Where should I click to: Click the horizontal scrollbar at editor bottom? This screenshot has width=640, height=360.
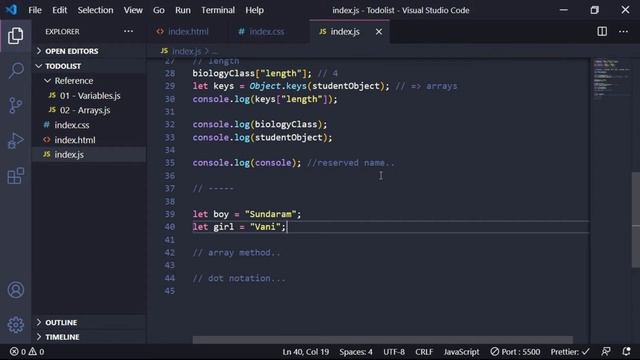[x=382, y=340]
